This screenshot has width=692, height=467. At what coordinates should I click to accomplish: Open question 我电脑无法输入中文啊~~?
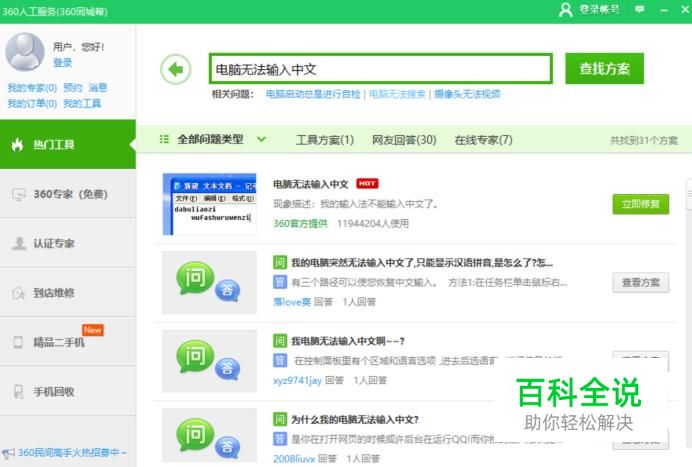click(x=347, y=341)
